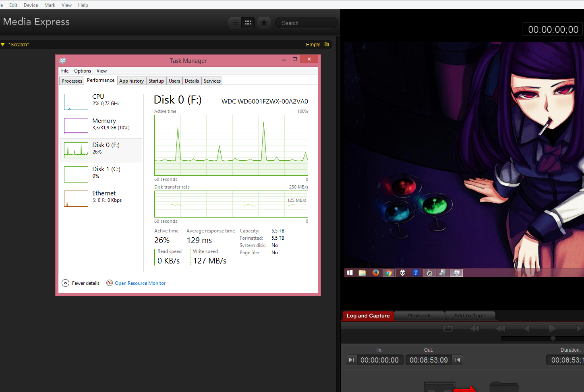Click the mark In point button
Viewport: 584px width, 392px height.
[351, 360]
